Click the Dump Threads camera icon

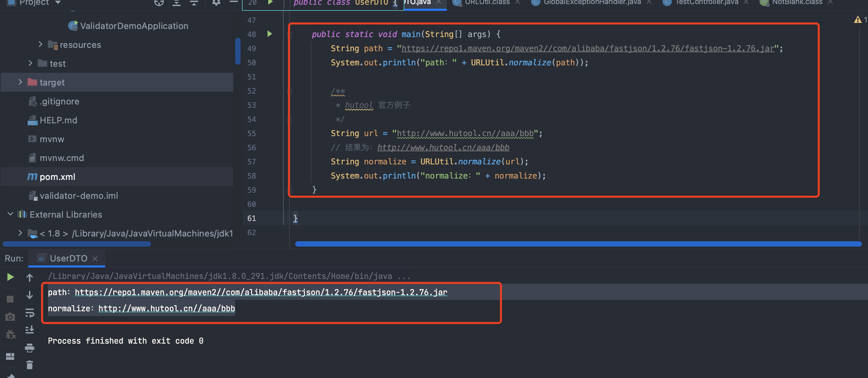click(x=10, y=317)
